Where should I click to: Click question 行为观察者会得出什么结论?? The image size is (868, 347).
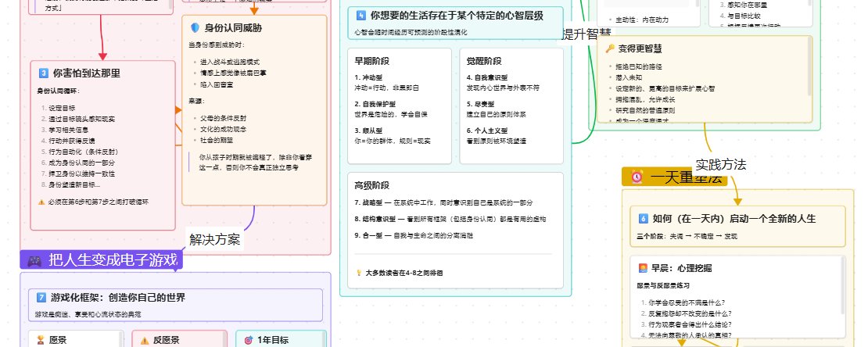click(690, 324)
